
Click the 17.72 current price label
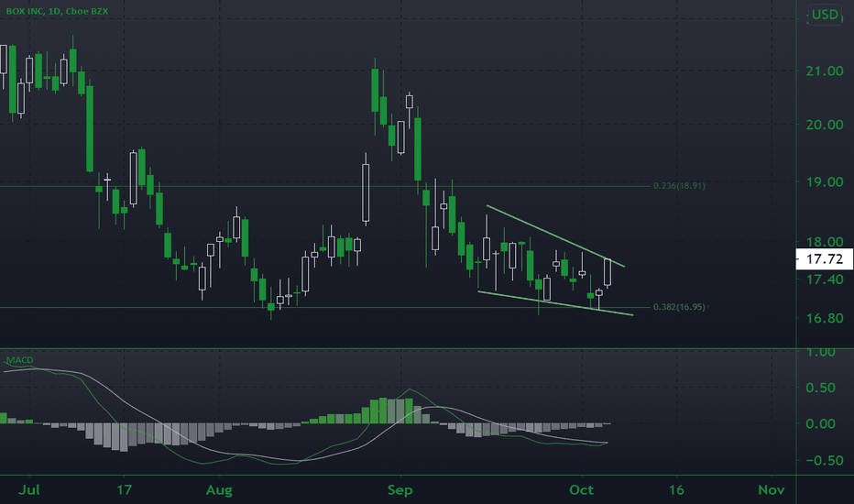pos(824,259)
